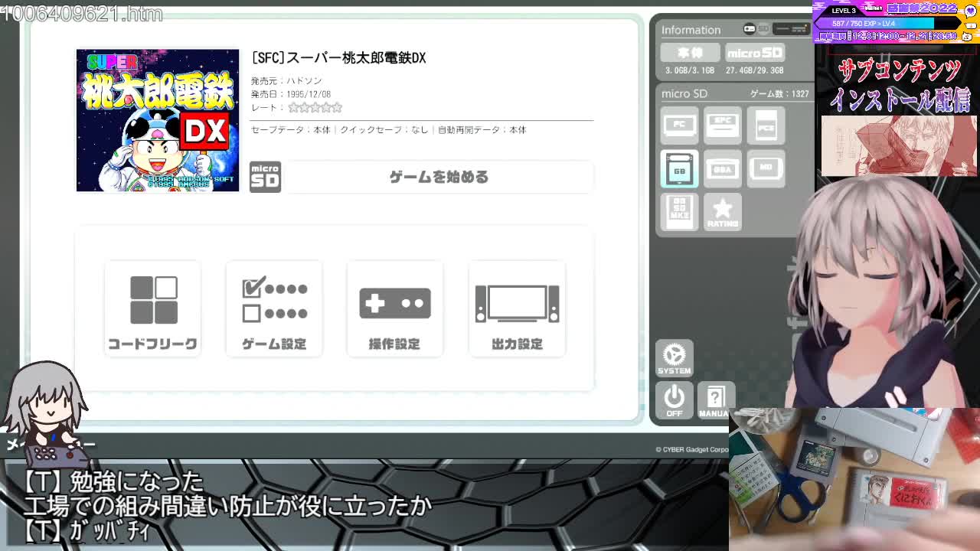Viewport: 980px width, 551px height.
Task: Click the stream overlay sketch thumbnail
Action: (x=899, y=145)
